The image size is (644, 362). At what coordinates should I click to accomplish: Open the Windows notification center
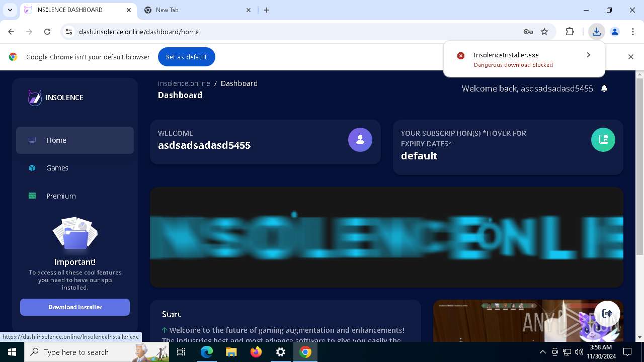[x=627, y=352]
